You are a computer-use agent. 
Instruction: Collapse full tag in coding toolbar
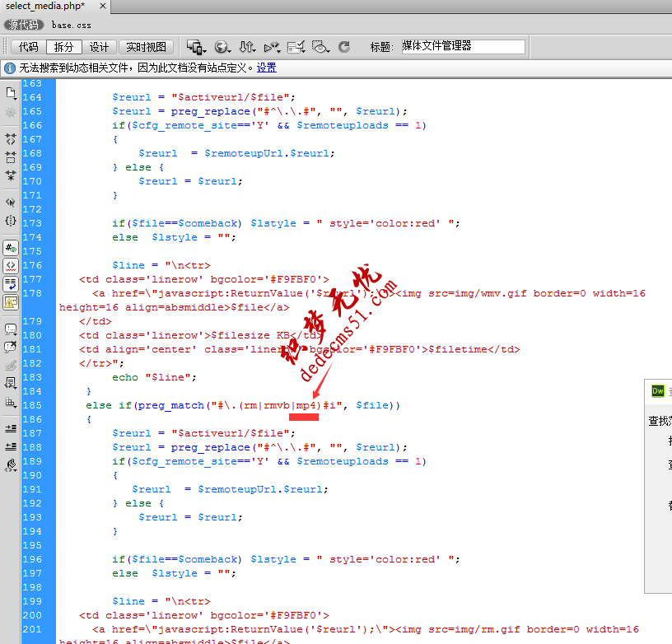coord(11,139)
